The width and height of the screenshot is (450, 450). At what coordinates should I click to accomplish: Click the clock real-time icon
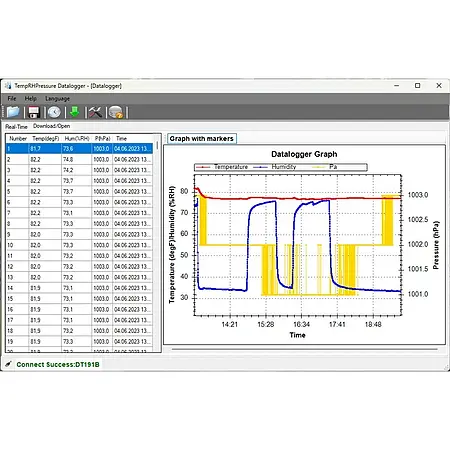point(54,112)
